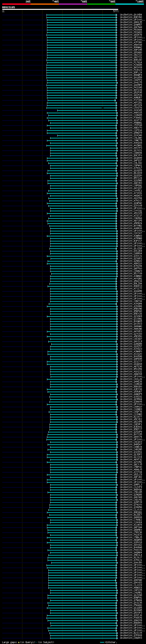Viewport: 146px width, 644px height.
Task: Choose hit UniRef100_A9NUR7
Action: [131, 98]
